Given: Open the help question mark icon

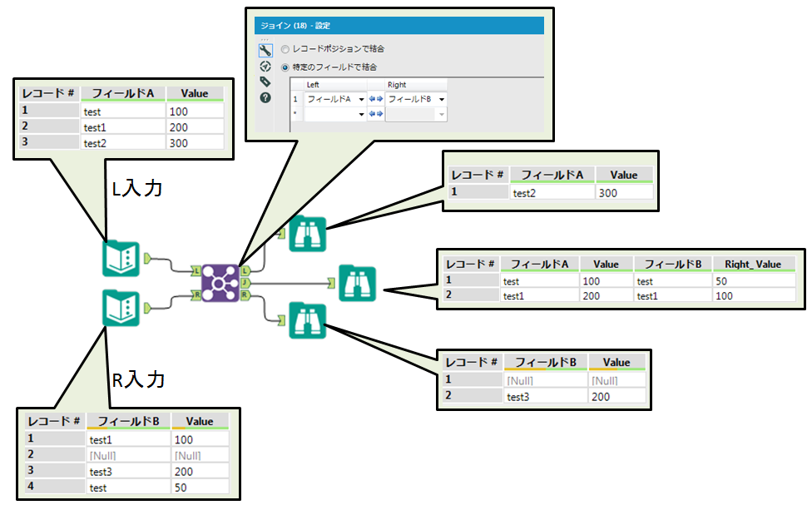Looking at the screenshot, I should [265, 97].
